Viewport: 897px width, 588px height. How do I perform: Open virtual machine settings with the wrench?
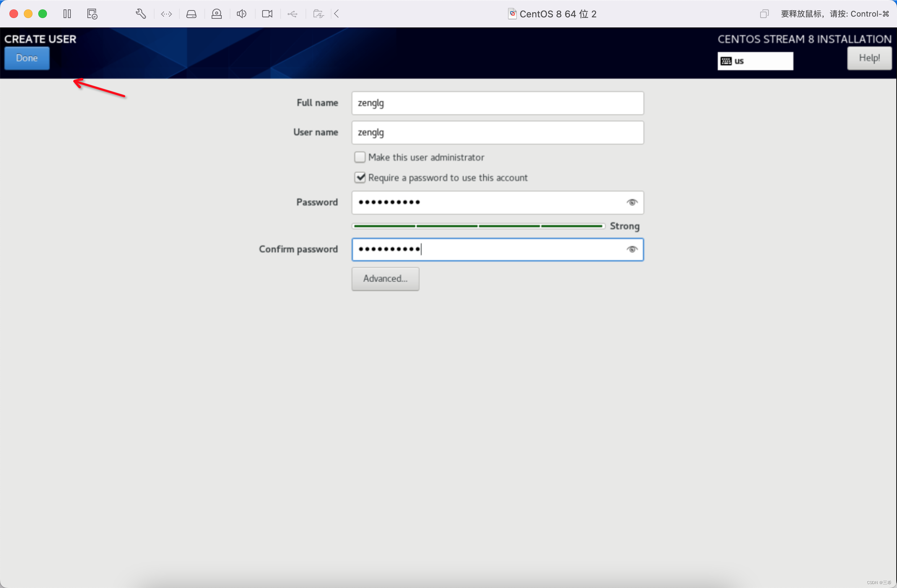[140, 14]
